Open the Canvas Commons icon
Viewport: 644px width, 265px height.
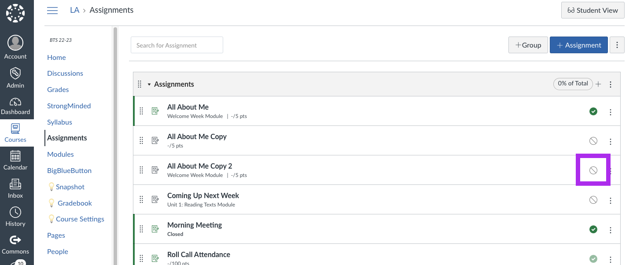click(x=15, y=240)
